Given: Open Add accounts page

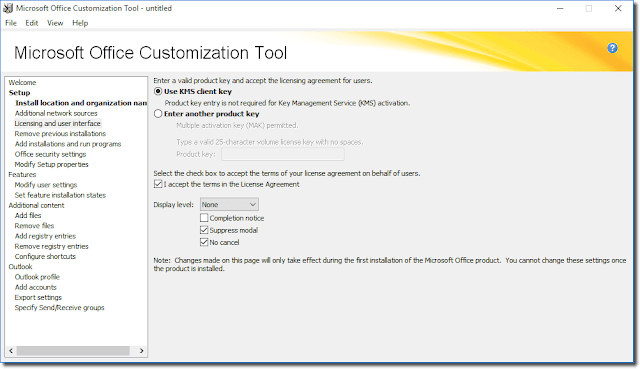Looking at the screenshot, I should pyautogui.click(x=36, y=287).
